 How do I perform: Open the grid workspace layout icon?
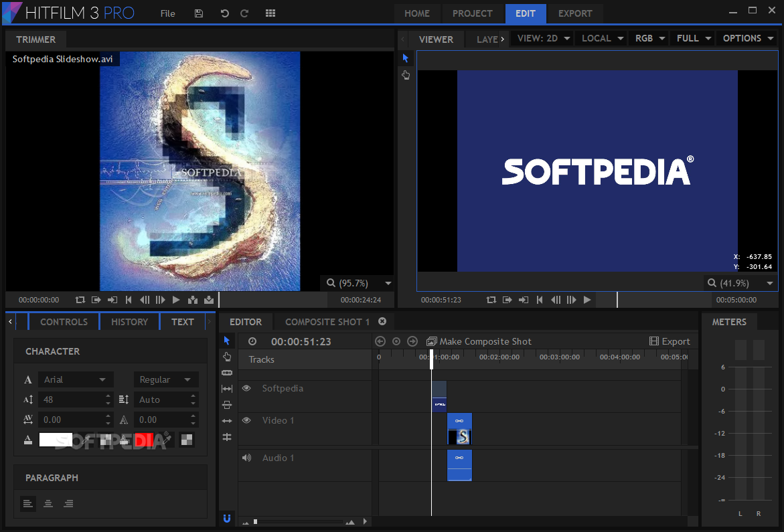click(270, 13)
